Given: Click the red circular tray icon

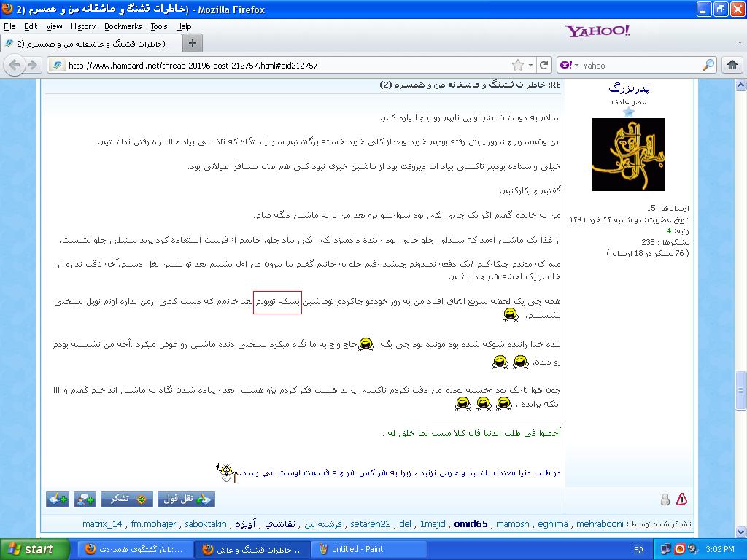Looking at the screenshot, I should (x=679, y=549).
